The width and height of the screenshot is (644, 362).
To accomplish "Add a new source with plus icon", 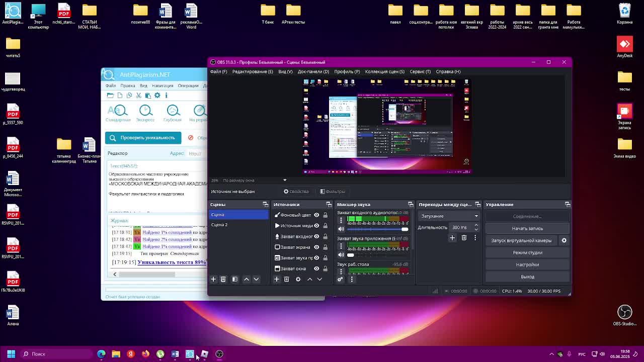I will click(x=277, y=279).
